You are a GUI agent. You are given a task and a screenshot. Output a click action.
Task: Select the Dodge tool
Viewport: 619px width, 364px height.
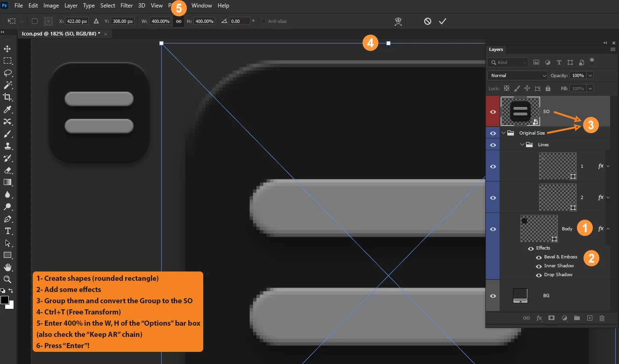7,207
